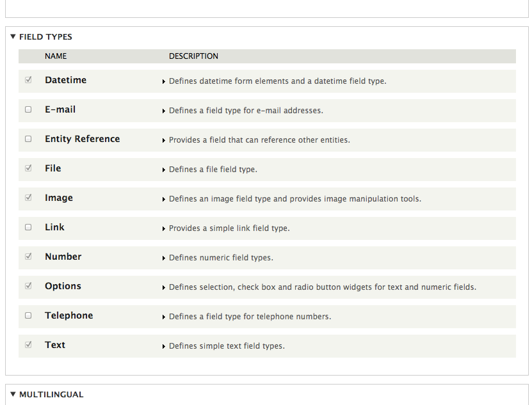Disable the Datetime module checkbox

[28, 80]
